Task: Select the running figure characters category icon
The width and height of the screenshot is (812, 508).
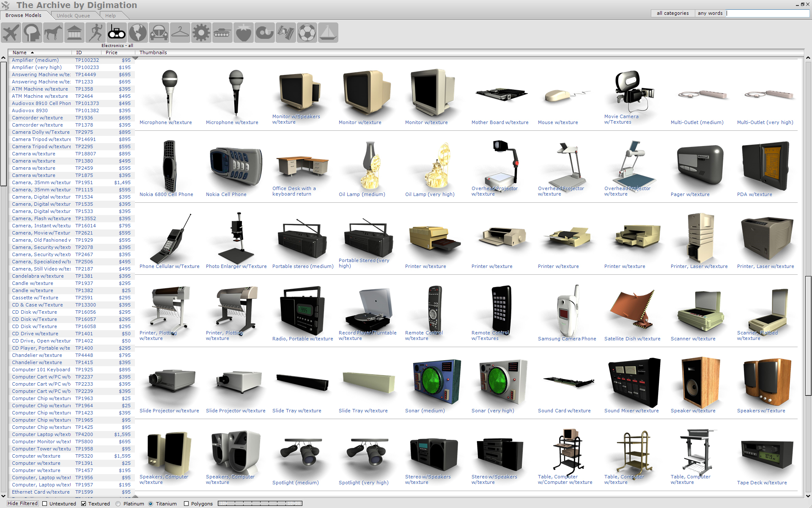Action: [96, 33]
